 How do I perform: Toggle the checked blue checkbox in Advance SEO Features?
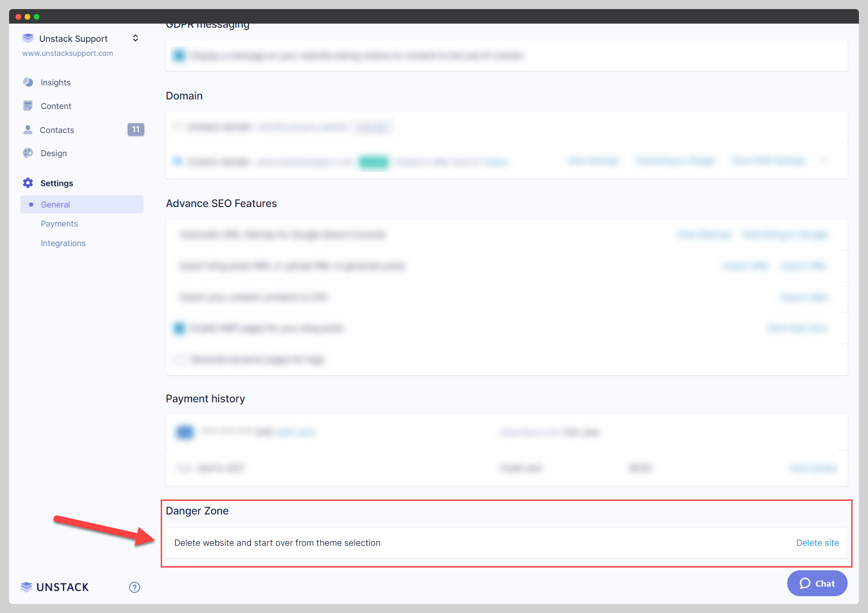[x=179, y=328]
